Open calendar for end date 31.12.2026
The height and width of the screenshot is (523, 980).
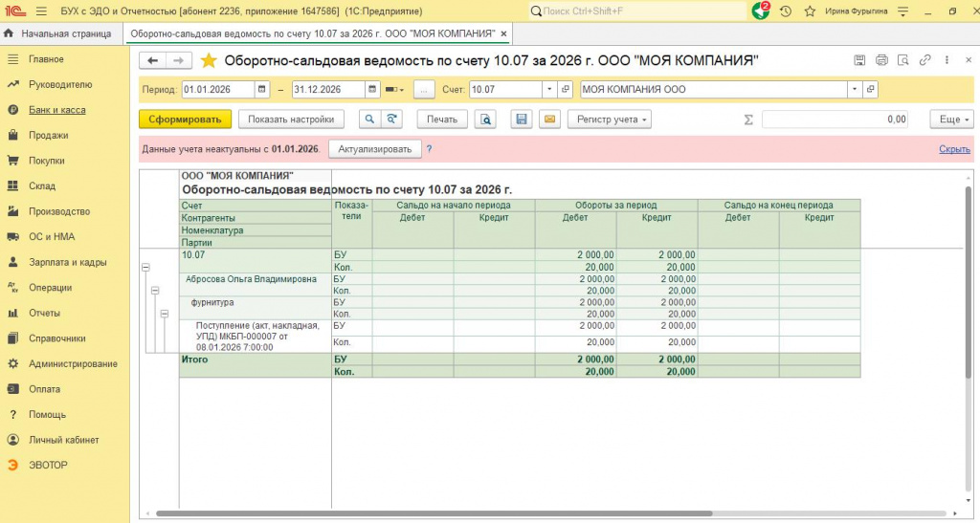click(x=372, y=89)
